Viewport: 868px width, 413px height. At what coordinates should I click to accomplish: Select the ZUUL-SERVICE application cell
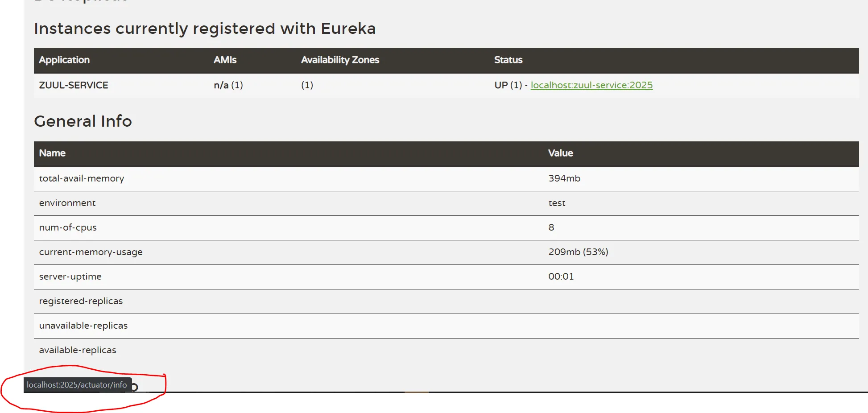pos(74,85)
